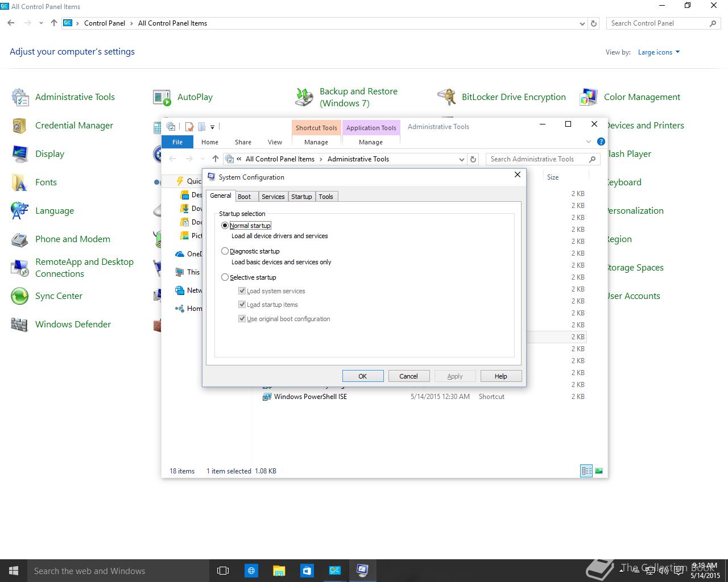Switch to the Services tab
Image resolution: width=728 pixels, height=582 pixels.
pyautogui.click(x=273, y=197)
